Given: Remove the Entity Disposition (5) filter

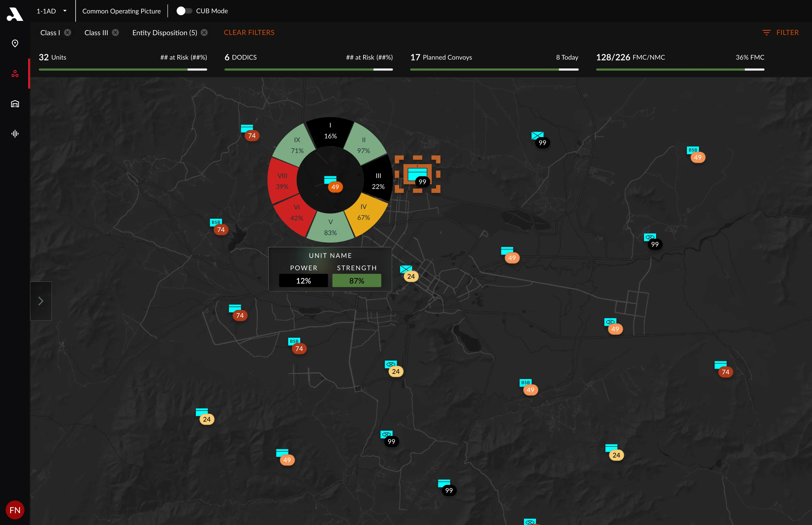Looking at the screenshot, I should (x=204, y=32).
